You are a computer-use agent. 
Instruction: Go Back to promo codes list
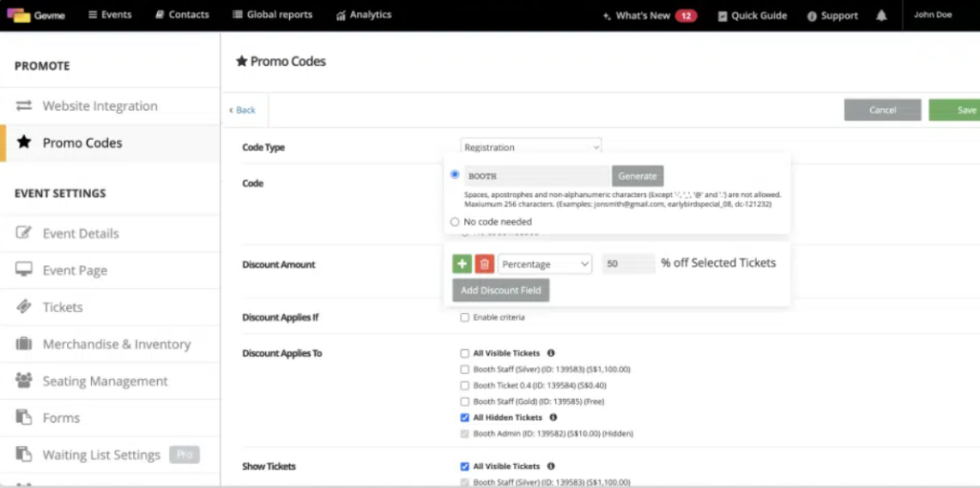pos(242,110)
